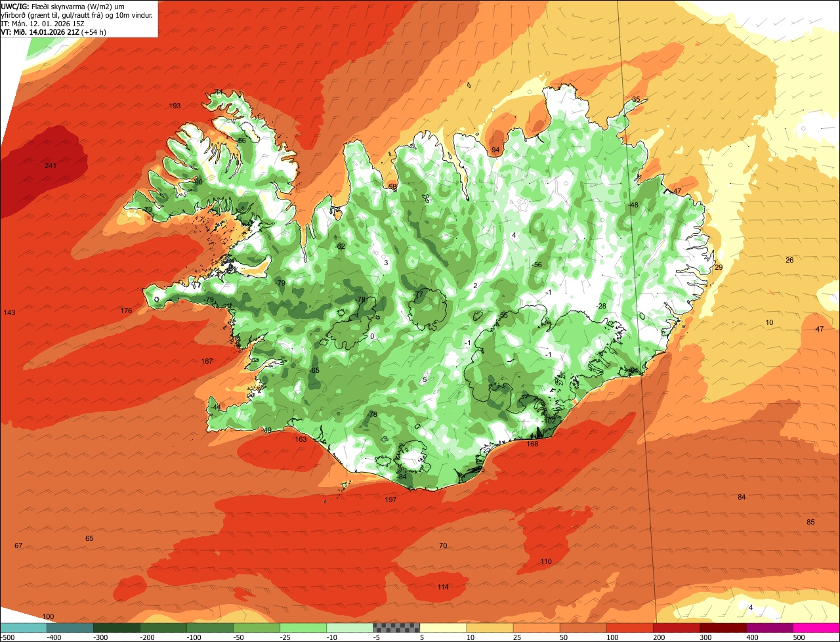840x642 pixels.
Task: Select the crimson legend swatch starting at 200
Action: [676, 628]
